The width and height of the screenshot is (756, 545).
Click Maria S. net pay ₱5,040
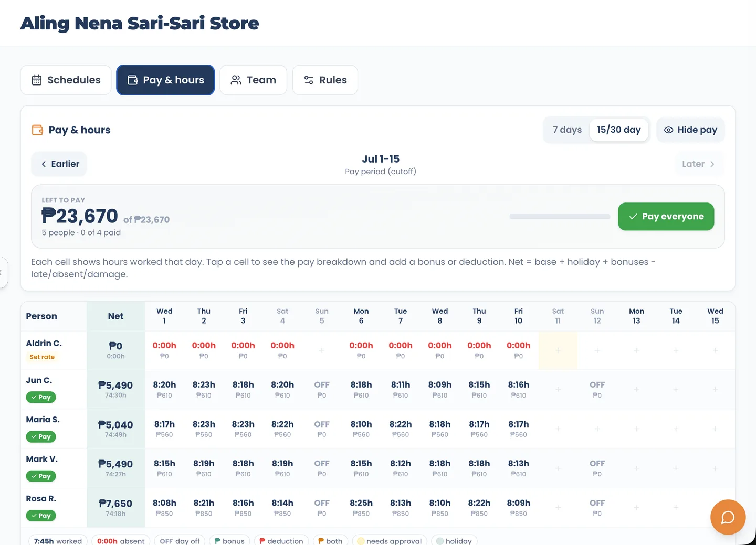click(115, 425)
